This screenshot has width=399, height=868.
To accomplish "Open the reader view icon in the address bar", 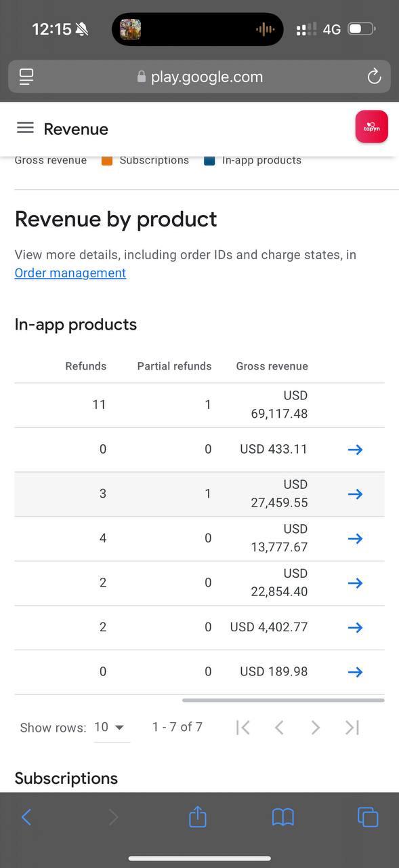I will (x=26, y=77).
